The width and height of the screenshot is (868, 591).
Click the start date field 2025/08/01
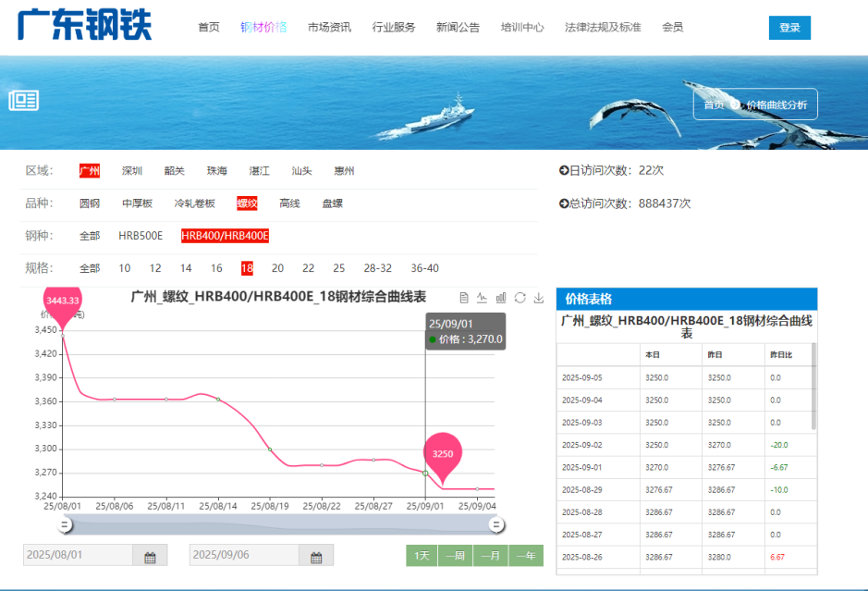[79, 556]
